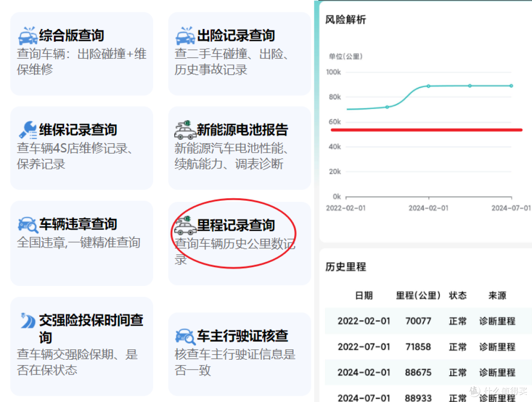Viewport: 532px width, 402px height.
Task: Click description 查二手车碰撞、出险、历史事故记录
Action: click(x=232, y=62)
